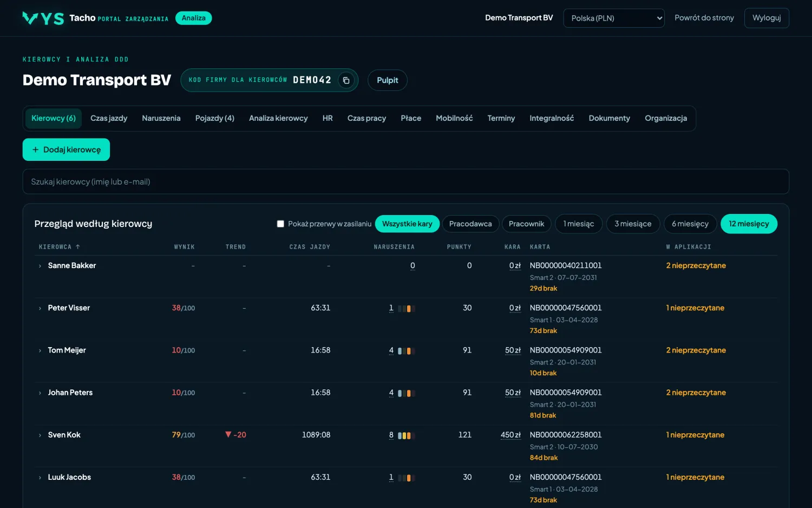812x508 pixels.
Task: Open Analiza kierowcy tab
Action: (278, 118)
